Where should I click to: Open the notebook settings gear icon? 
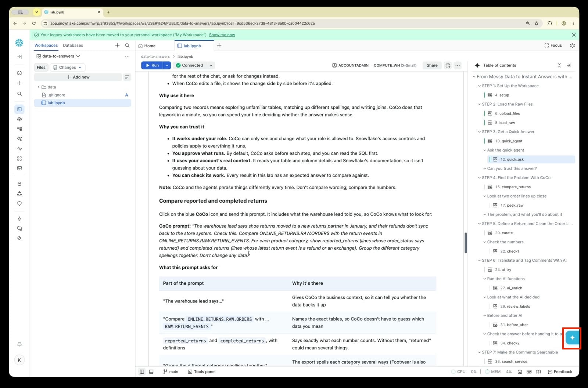(572, 46)
